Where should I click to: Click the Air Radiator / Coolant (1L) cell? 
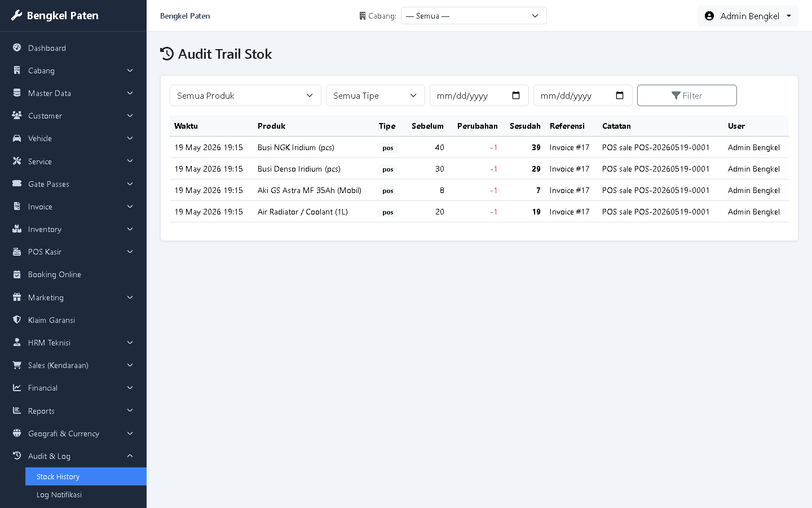(x=303, y=212)
